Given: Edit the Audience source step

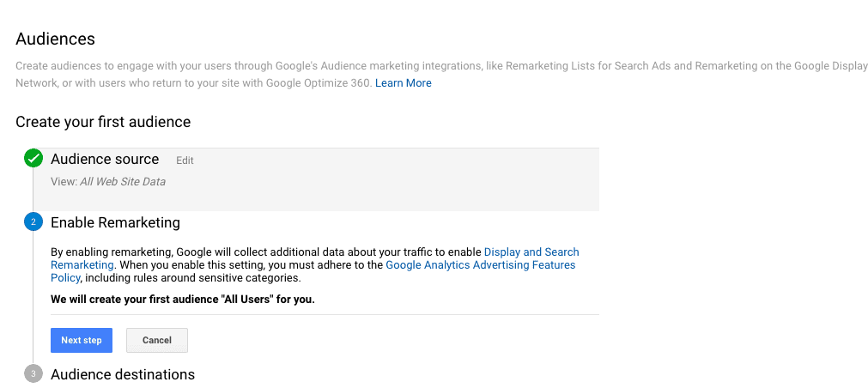Looking at the screenshot, I should coord(185,161).
